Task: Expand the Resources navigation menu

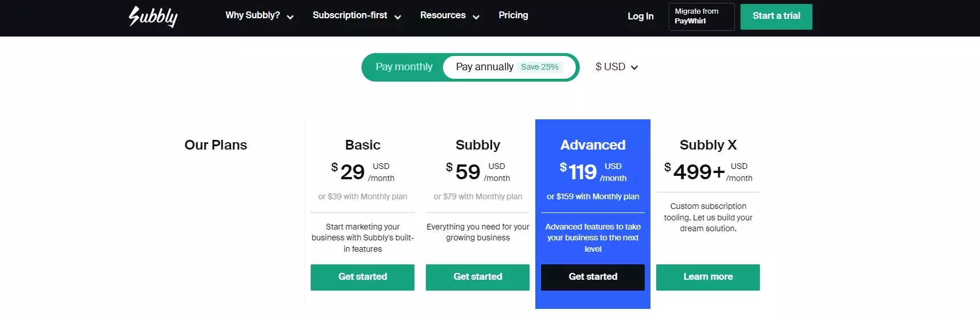Action: click(x=449, y=15)
